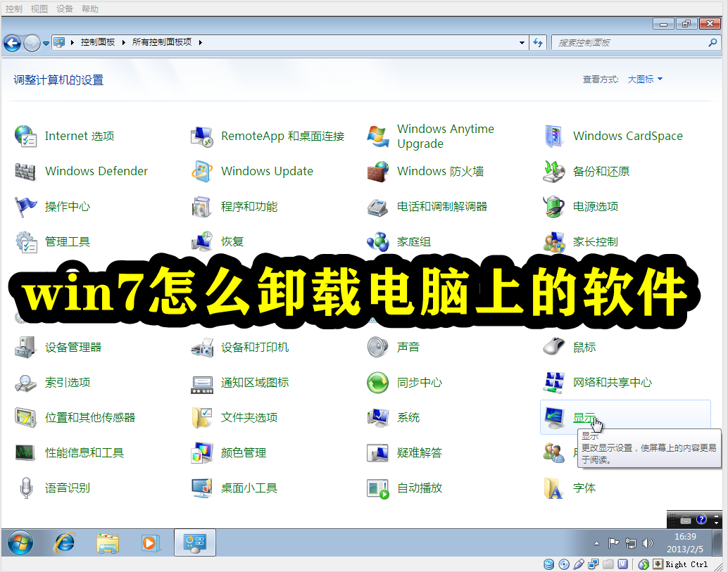This screenshot has height=572, width=728.
Task: Open the 字体 manager
Action: pyautogui.click(x=585, y=488)
